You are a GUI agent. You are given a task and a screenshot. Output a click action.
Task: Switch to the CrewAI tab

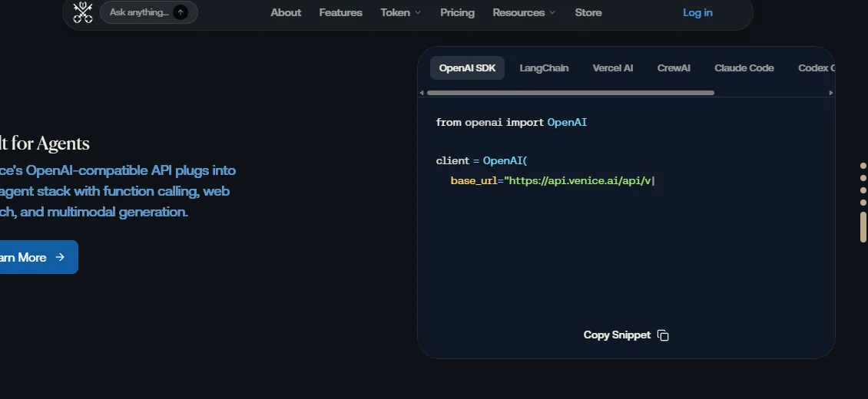coord(674,68)
